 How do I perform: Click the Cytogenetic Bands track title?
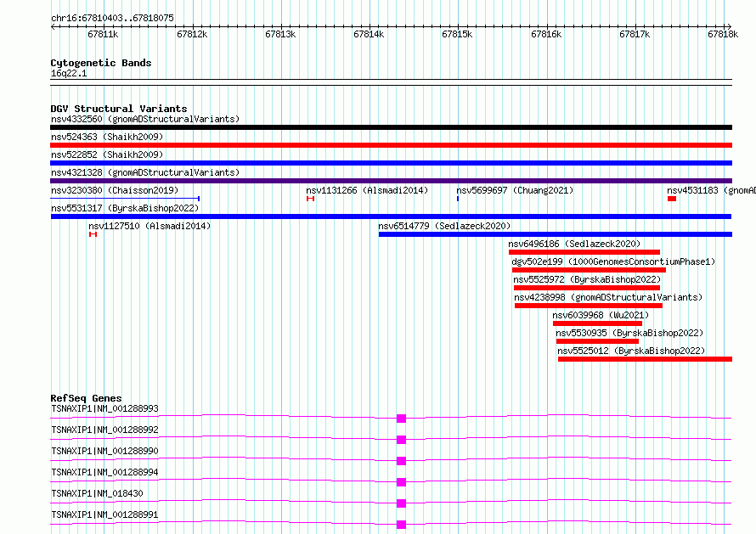101,63
